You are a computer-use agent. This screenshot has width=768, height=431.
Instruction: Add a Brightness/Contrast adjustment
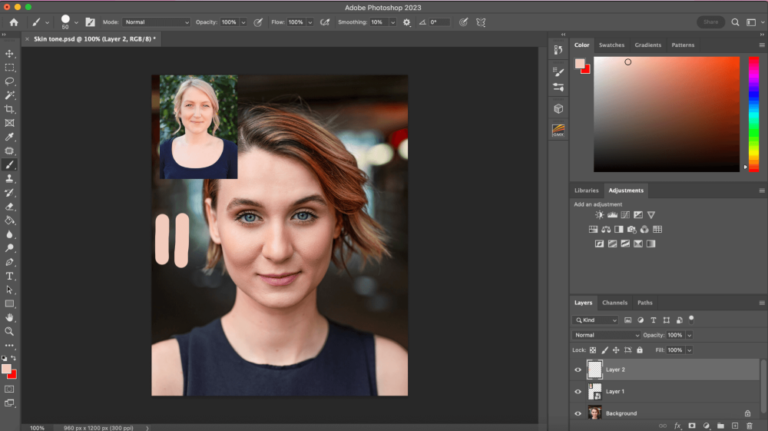click(x=600, y=215)
